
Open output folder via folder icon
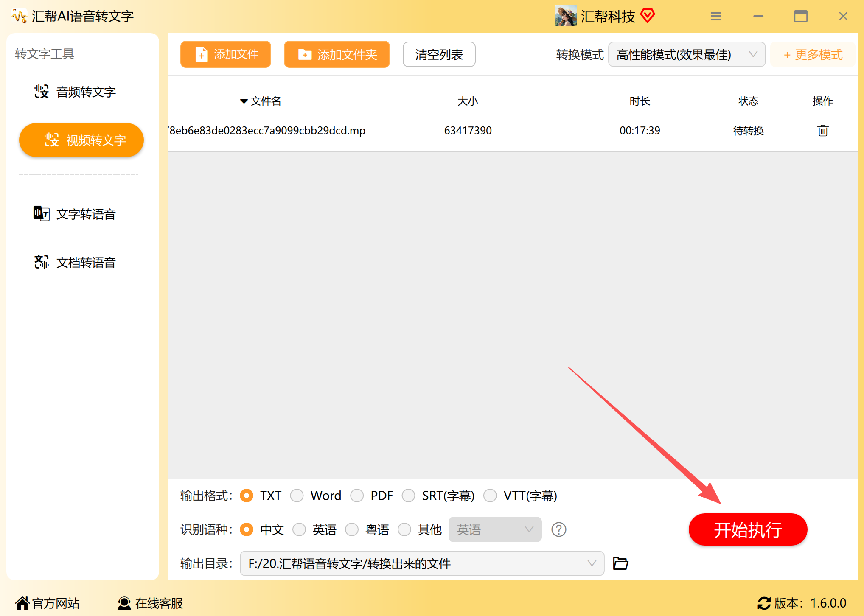(x=620, y=563)
